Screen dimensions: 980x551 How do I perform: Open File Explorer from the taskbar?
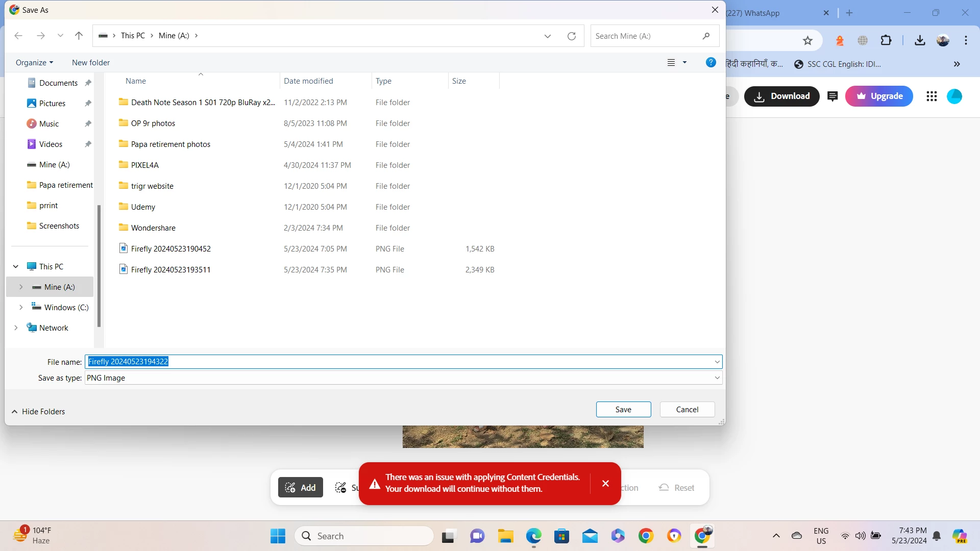[x=505, y=536]
